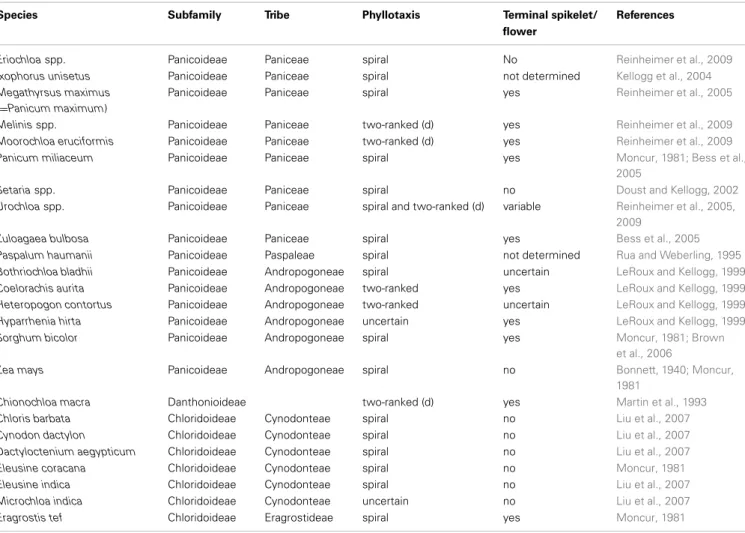Select the Subfamily column header
745x533 pixels.
pos(194,15)
